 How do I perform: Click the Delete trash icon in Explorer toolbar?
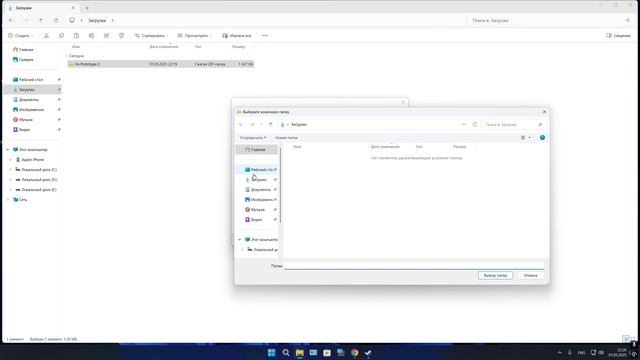(x=121, y=36)
